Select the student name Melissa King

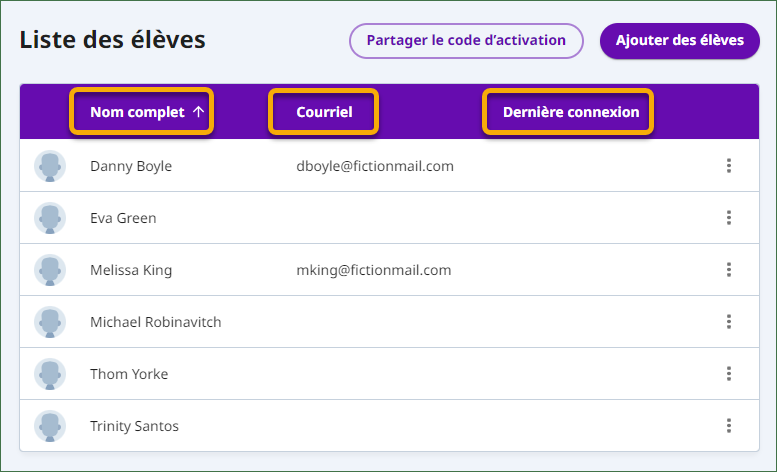(x=131, y=270)
